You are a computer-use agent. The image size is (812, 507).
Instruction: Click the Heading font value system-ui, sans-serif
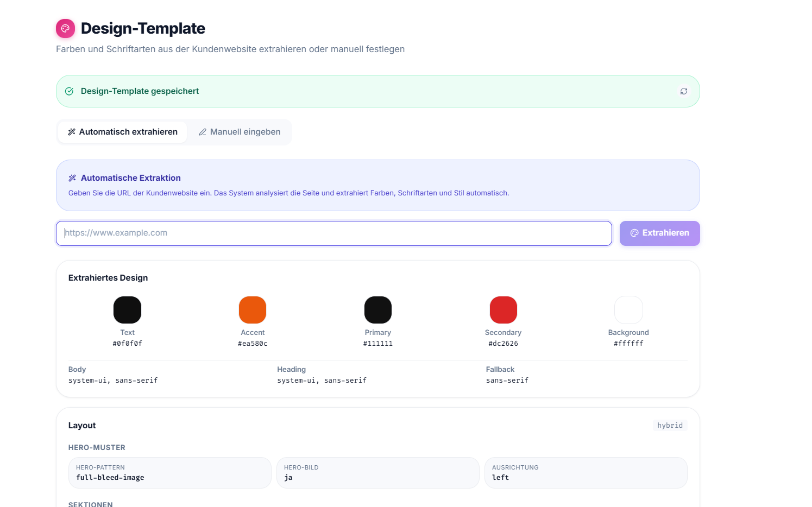tap(322, 381)
